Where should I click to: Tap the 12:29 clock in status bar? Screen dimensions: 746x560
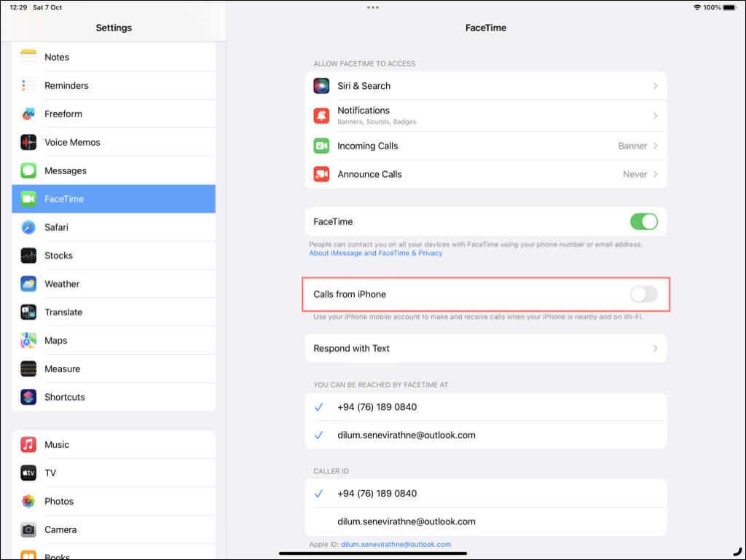18,7
